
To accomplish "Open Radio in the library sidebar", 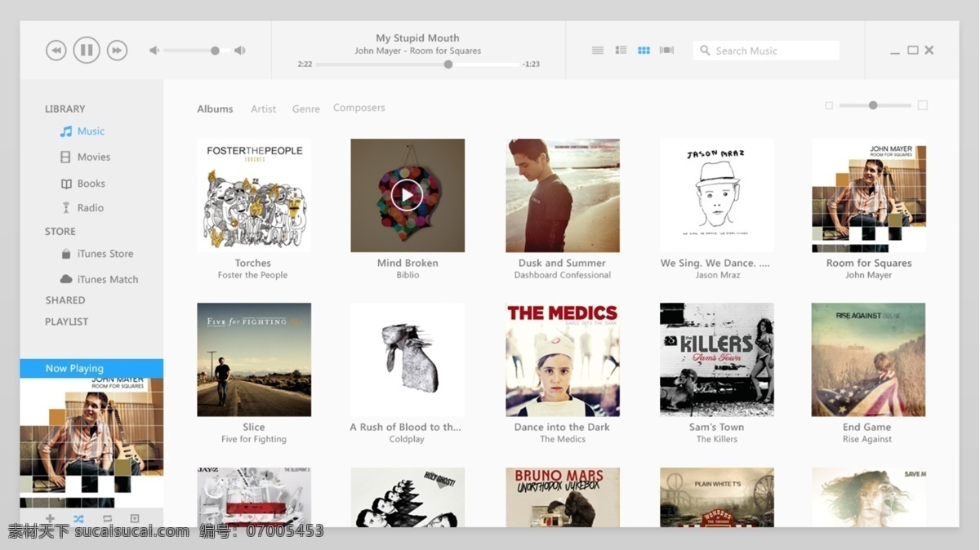I will (82, 208).
